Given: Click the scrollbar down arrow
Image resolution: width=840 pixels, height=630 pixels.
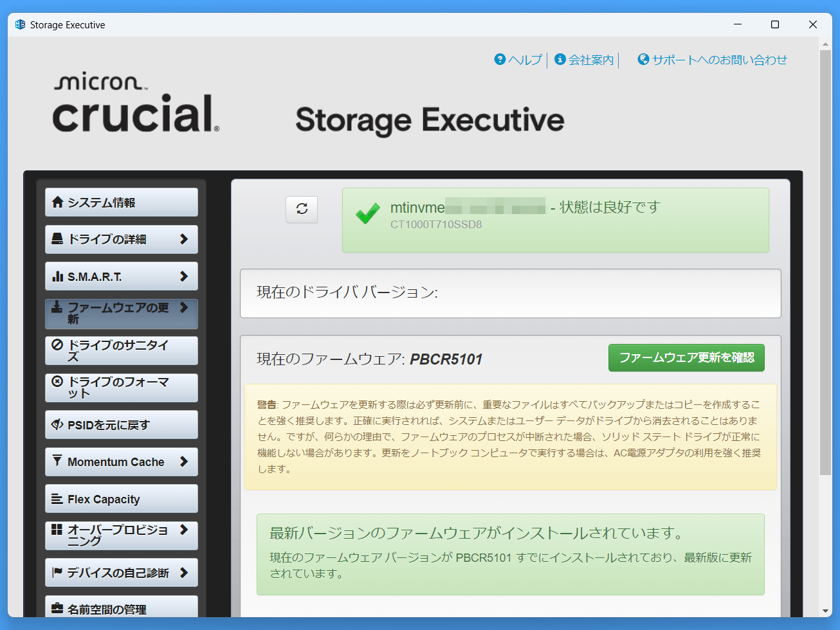Looking at the screenshot, I should [x=825, y=611].
